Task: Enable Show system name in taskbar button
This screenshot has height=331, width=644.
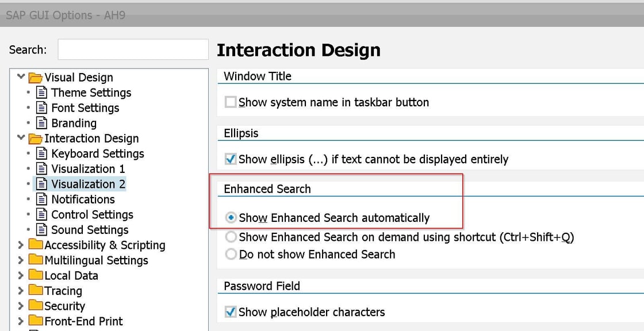Action: 230,102
